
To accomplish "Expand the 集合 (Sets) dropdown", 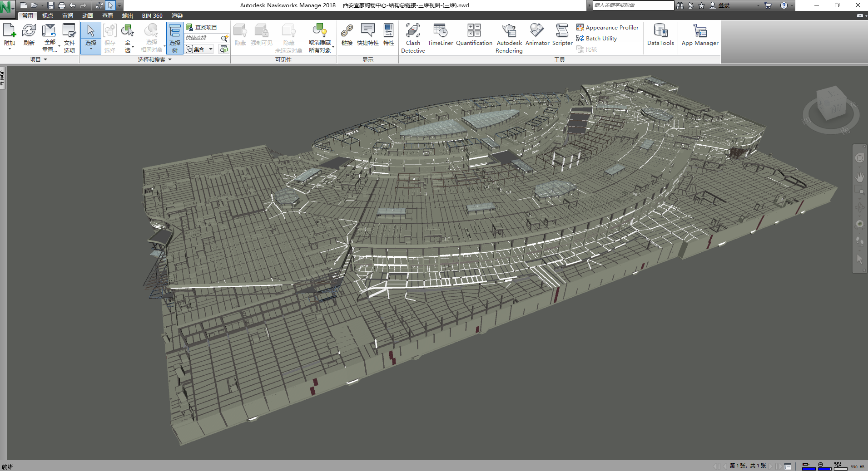I will (211, 49).
